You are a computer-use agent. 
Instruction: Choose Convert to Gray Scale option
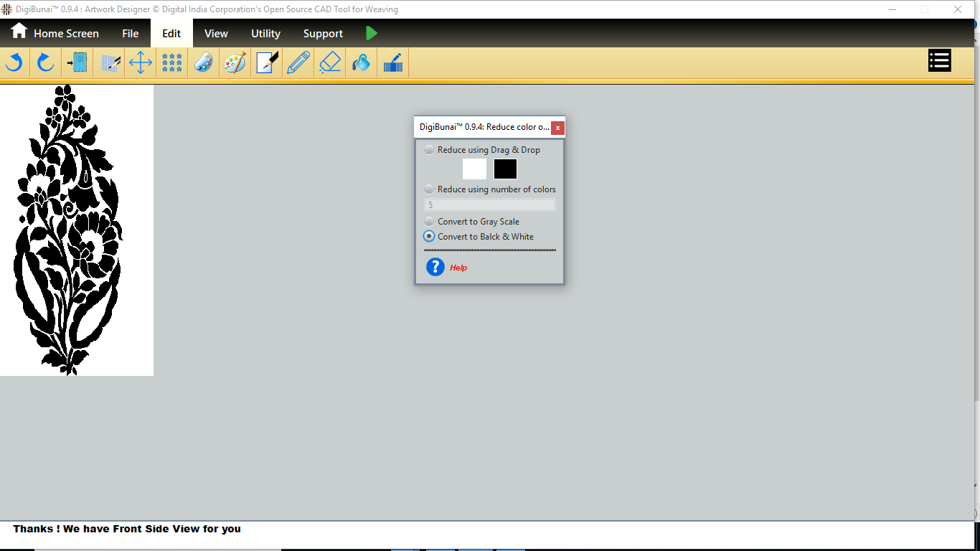429,222
